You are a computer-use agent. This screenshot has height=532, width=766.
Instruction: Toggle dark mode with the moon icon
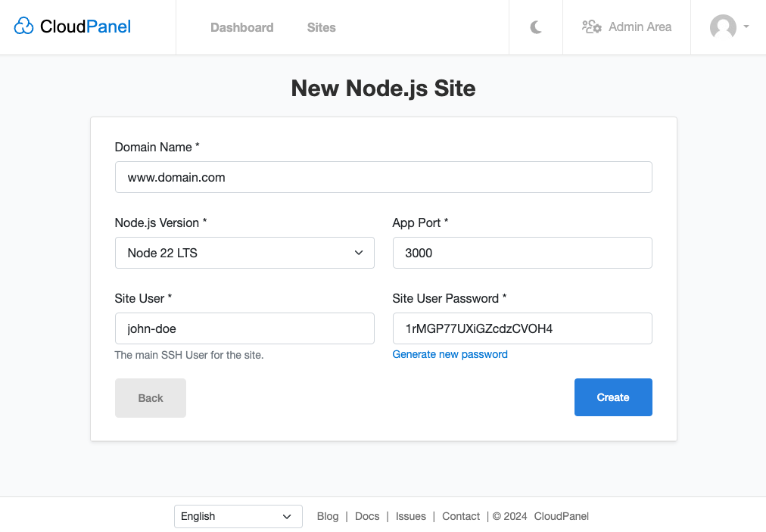(x=535, y=26)
